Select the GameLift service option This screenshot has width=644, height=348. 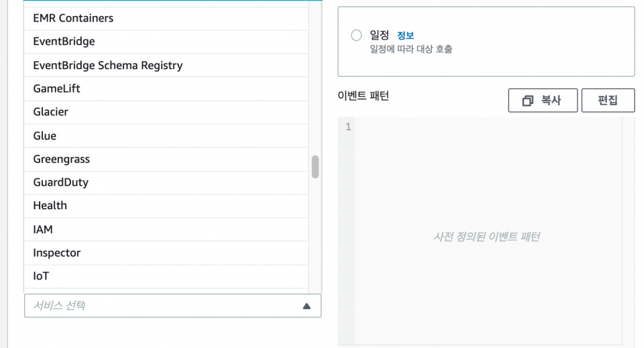pyautogui.click(x=166, y=89)
